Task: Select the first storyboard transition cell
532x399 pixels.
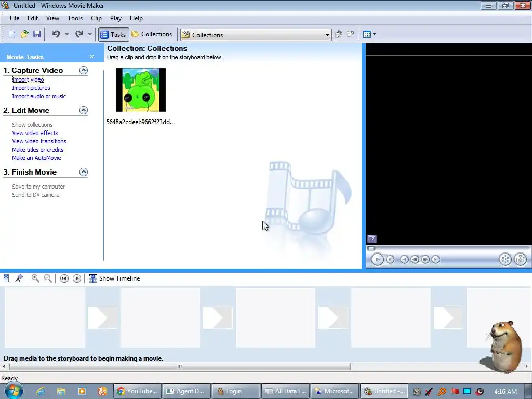Action: point(102,317)
